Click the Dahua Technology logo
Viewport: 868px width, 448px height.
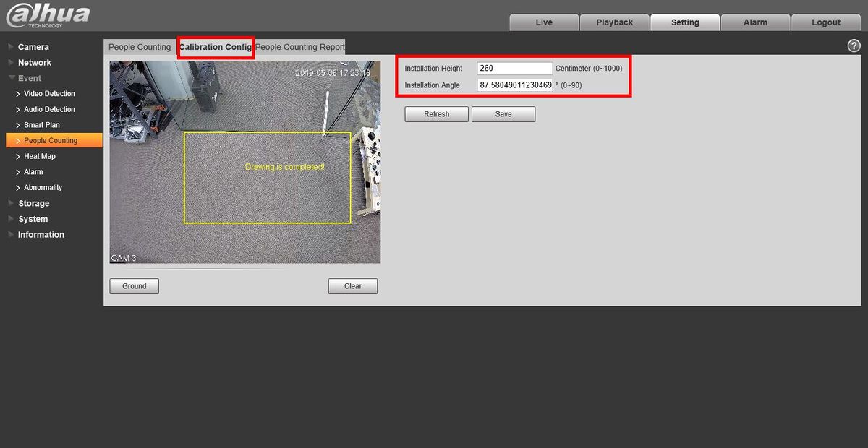pyautogui.click(x=48, y=16)
